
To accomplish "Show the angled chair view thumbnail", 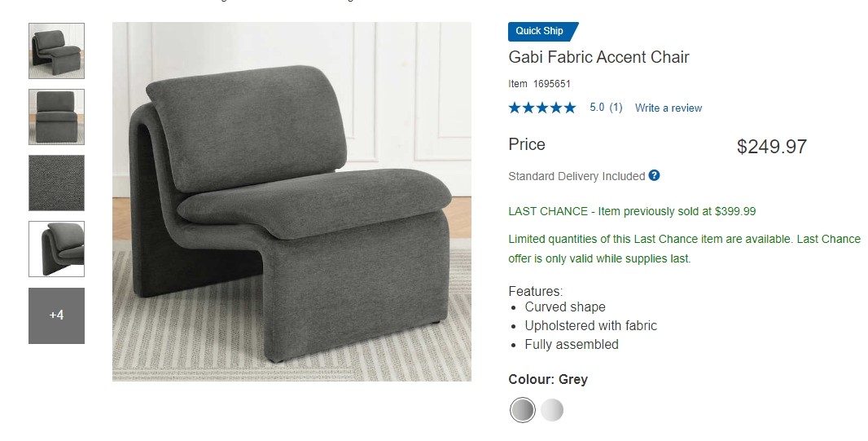I will pyautogui.click(x=56, y=51).
